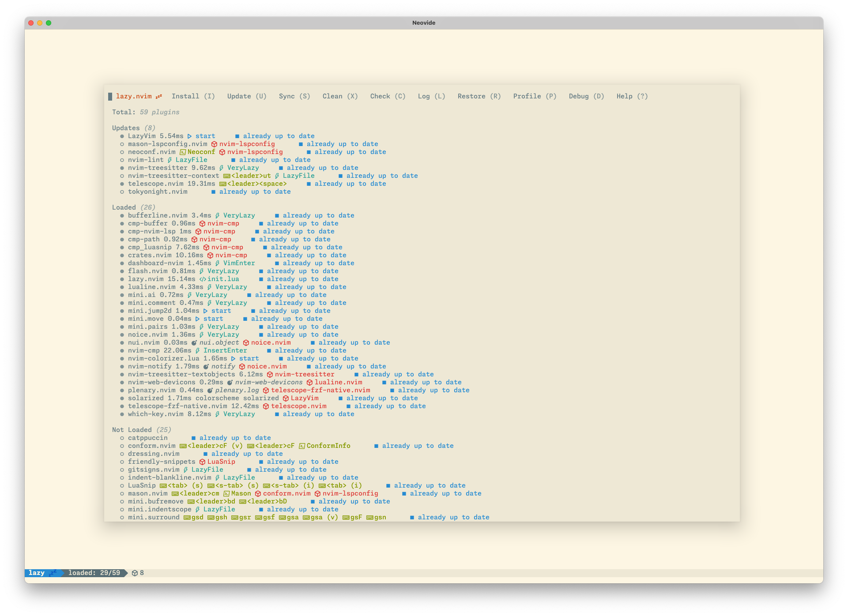Click the hollow bullet beside catppuccin

click(x=122, y=438)
